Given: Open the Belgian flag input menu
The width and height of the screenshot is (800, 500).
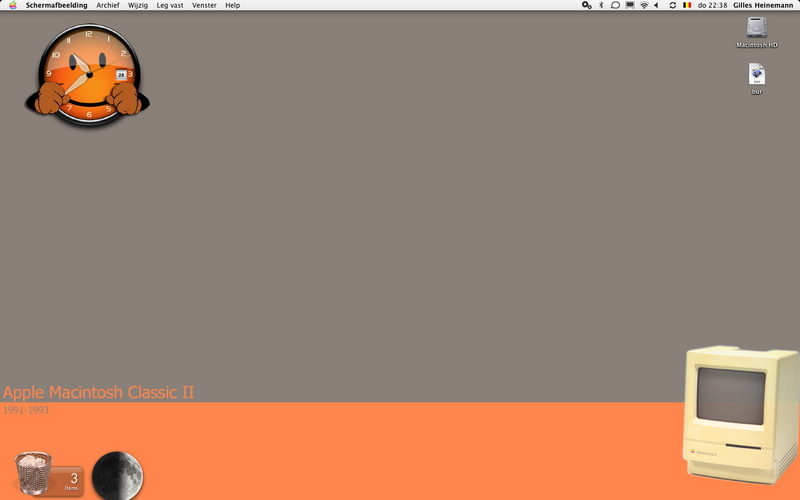Looking at the screenshot, I should pos(687,5).
